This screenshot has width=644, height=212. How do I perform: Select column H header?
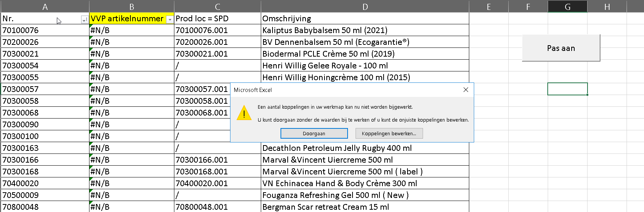[x=607, y=6]
